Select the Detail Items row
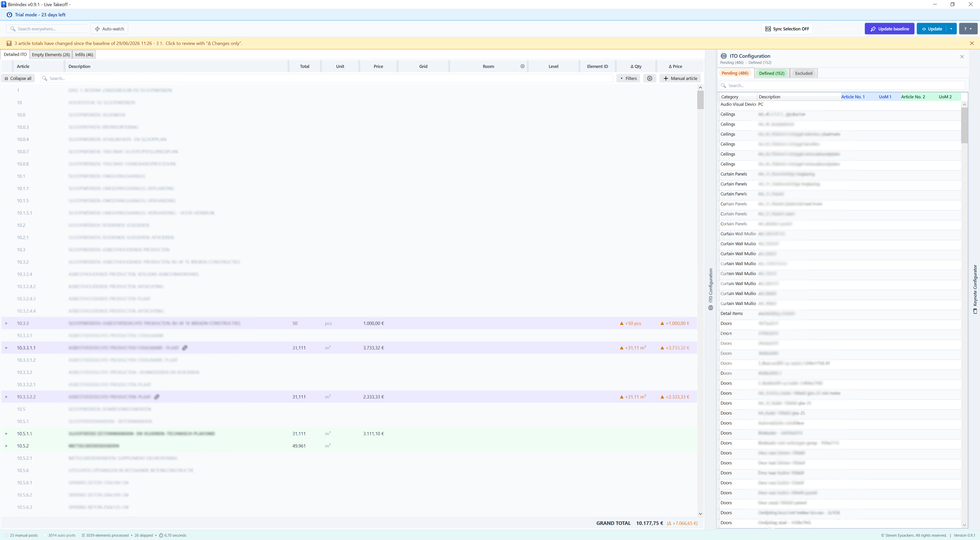This screenshot has width=980, height=540. pos(840,313)
